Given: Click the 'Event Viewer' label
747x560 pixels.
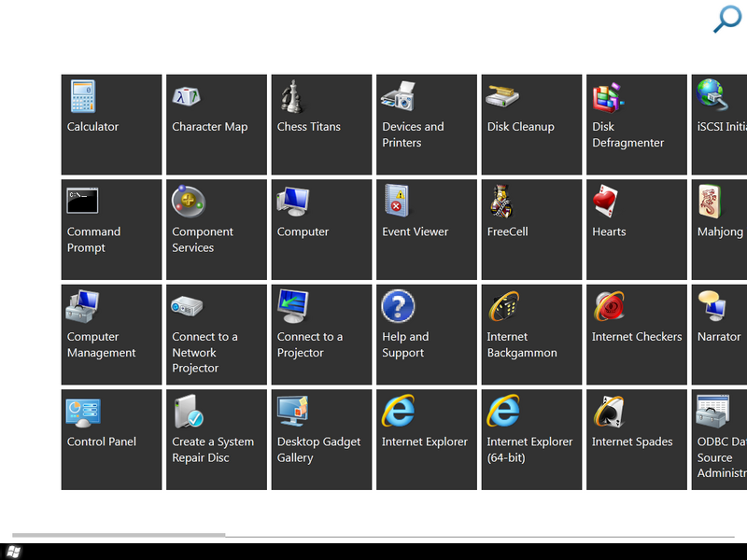Looking at the screenshot, I should (x=415, y=231).
